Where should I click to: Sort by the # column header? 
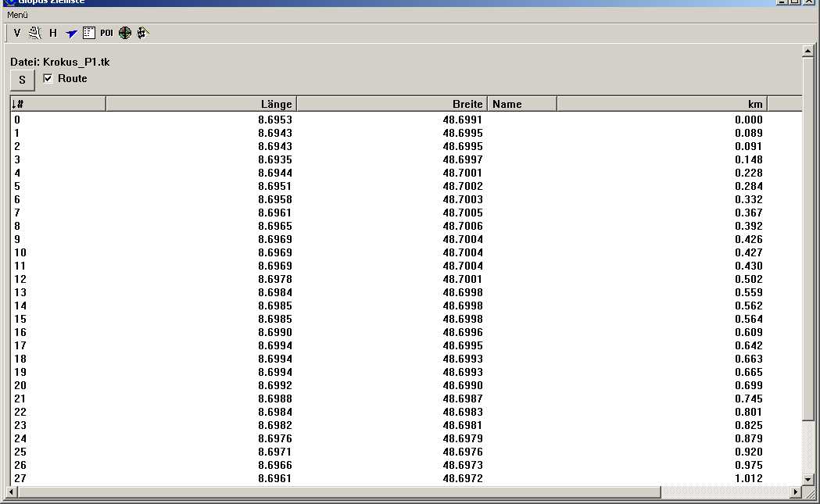[58, 104]
